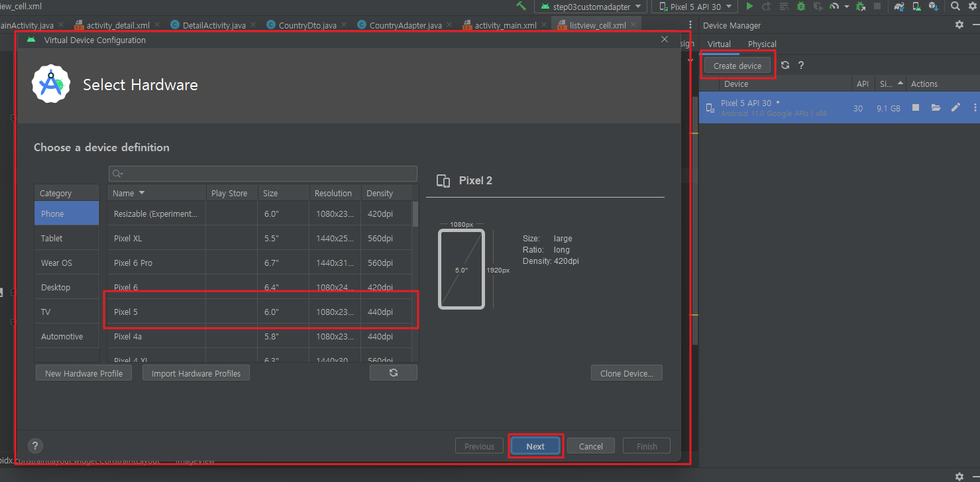The height and width of the screenshot is (482, 980).
Task: Start debugging with the green bug icon
Action: pos(801,6)
